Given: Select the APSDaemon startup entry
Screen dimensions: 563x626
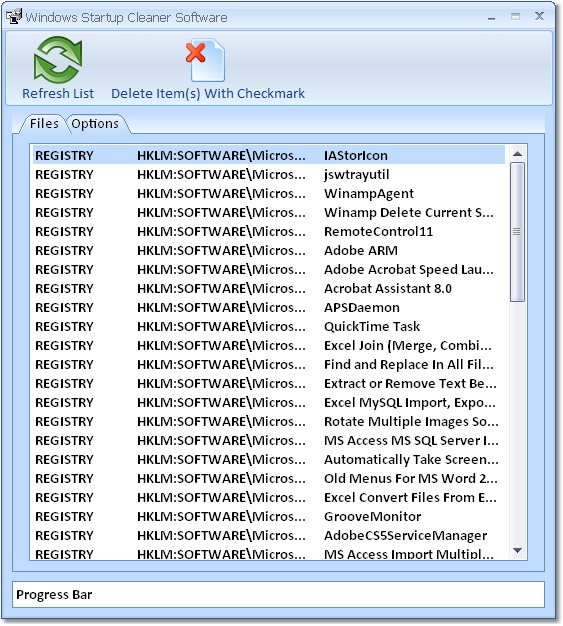Looking at the screenshot, I should 269,307.
